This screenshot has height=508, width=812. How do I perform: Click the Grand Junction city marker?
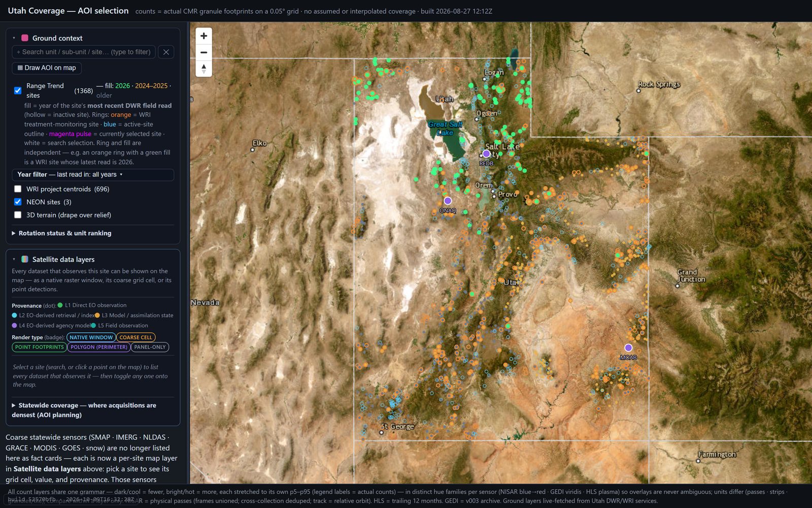click(678, 286)
